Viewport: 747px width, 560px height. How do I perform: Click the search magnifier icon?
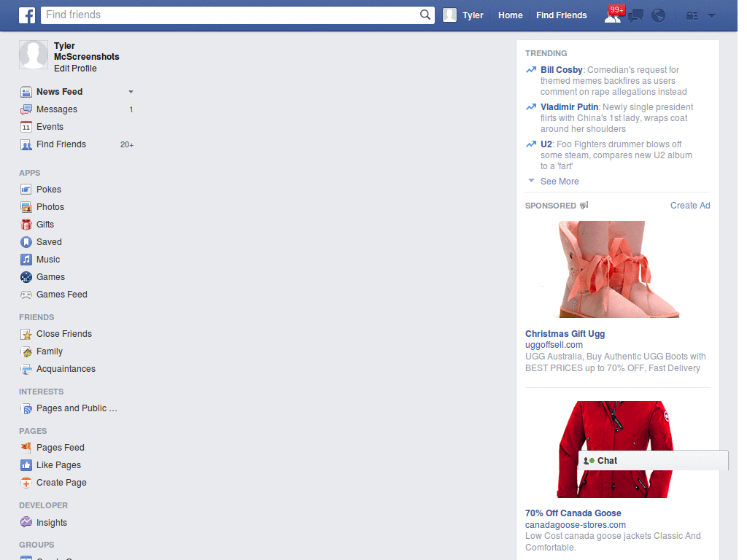(425, 15)
